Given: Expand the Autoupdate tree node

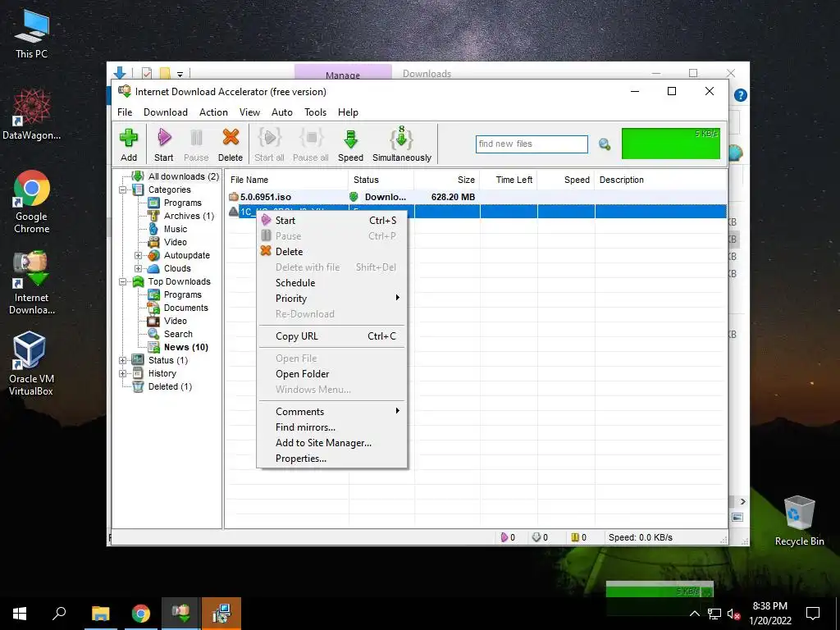Looking at the screenshot, I should pos(138,256).
